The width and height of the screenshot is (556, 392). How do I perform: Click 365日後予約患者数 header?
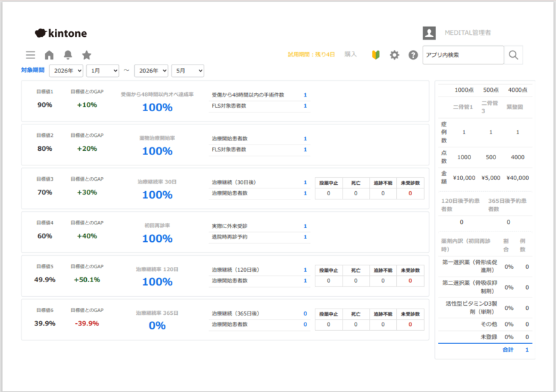507,205
